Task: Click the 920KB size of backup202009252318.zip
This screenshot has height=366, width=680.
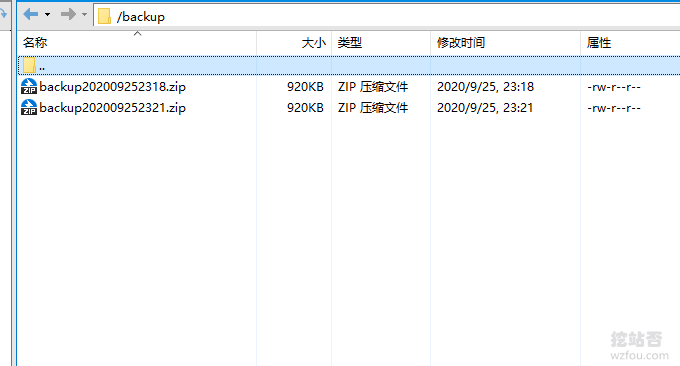Action: coord(305,87)
